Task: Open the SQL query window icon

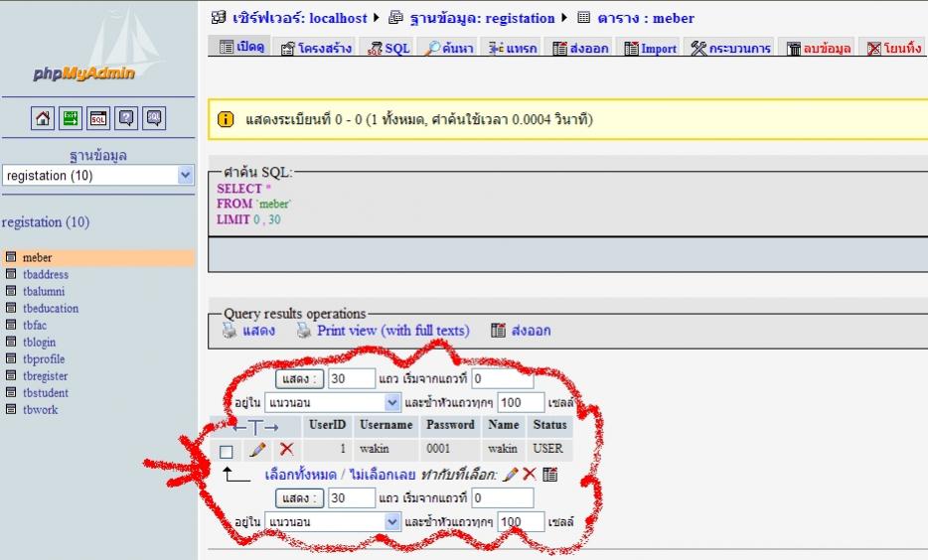Action: pos(98,118)
